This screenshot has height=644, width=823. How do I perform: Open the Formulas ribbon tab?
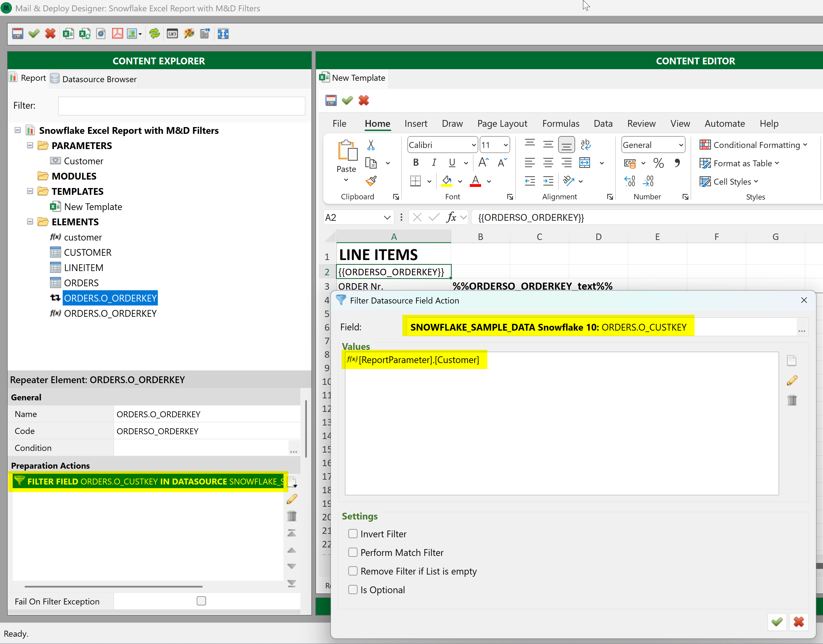(x=561, y=124)
